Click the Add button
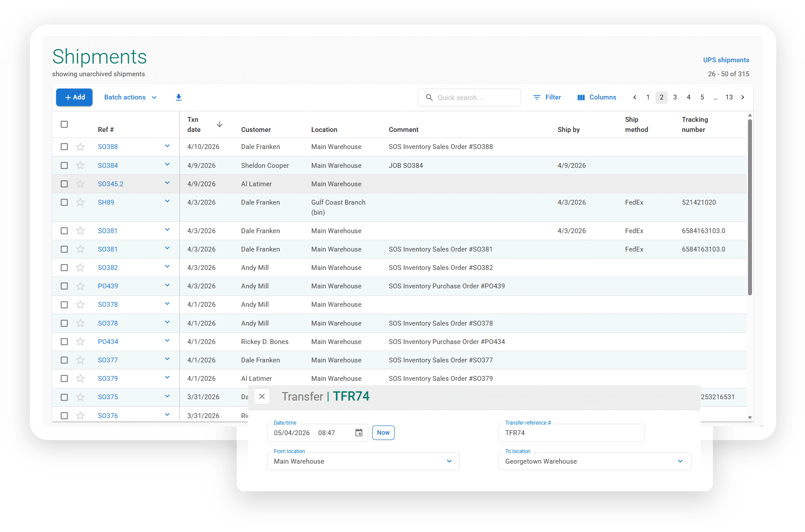 pos(75,97)
